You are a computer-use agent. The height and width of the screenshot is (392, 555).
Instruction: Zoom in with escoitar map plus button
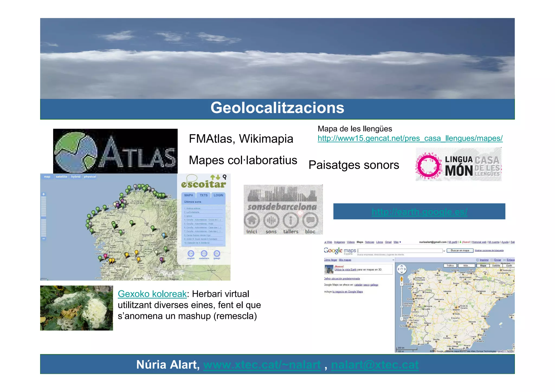tap(44, 194)
